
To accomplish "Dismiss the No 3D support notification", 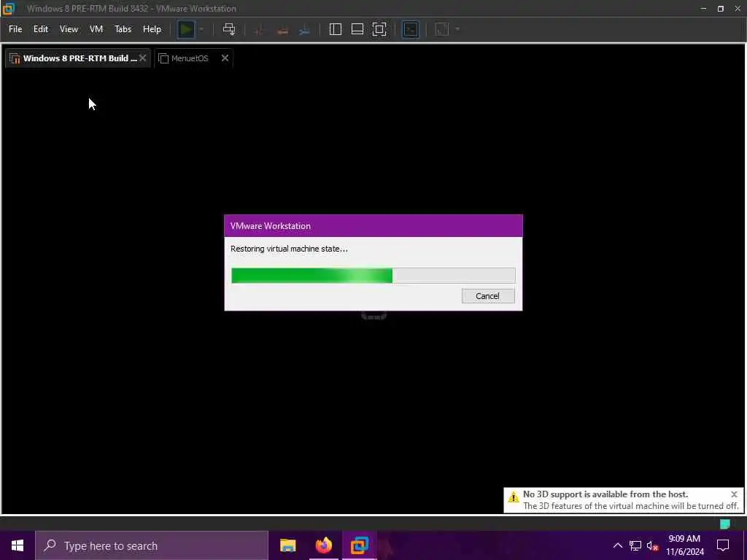I will coord(734,494).
